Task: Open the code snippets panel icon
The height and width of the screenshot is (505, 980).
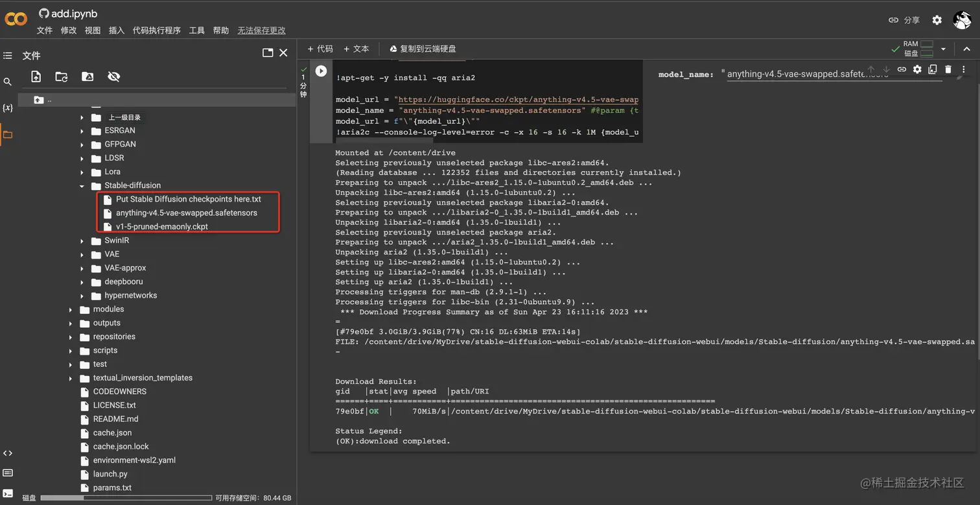Action: [8, 453]
